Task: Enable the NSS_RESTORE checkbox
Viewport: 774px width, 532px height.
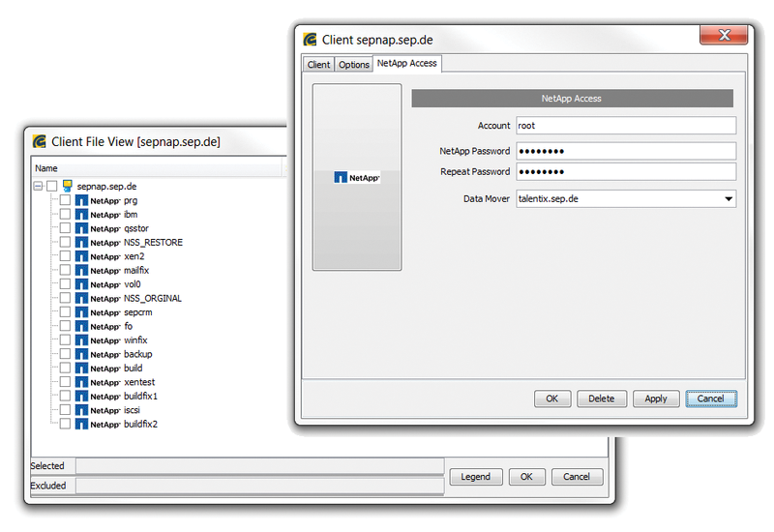Action: click(65, 242)
